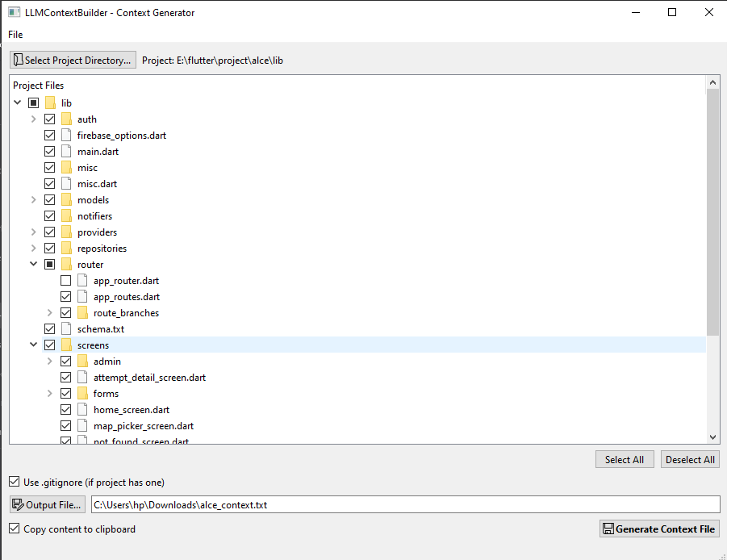752x560 pixels.
Task: Select the map_picker_screen.dart tree item
Action: pos(144,426)
